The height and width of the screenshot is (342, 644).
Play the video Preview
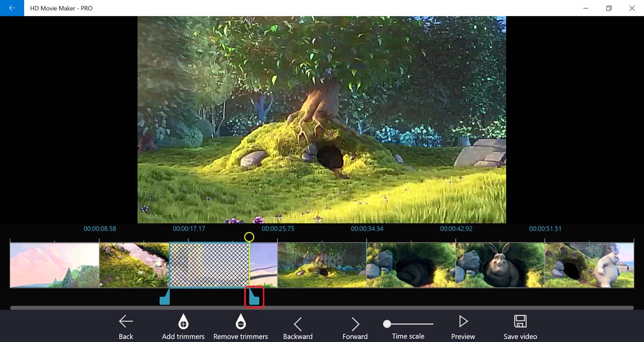[x=463, y=322]
